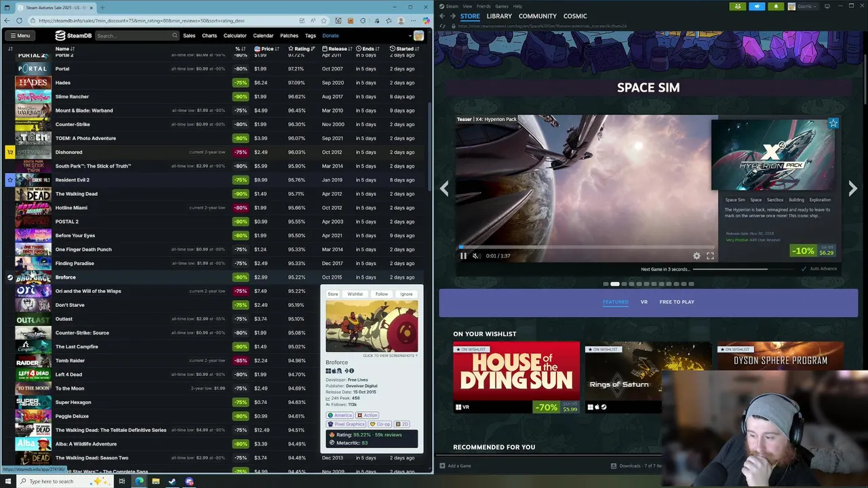This screenshot has width=868, height=488.
Task: Sort table by Release column
Action: [x=337, y=49]
